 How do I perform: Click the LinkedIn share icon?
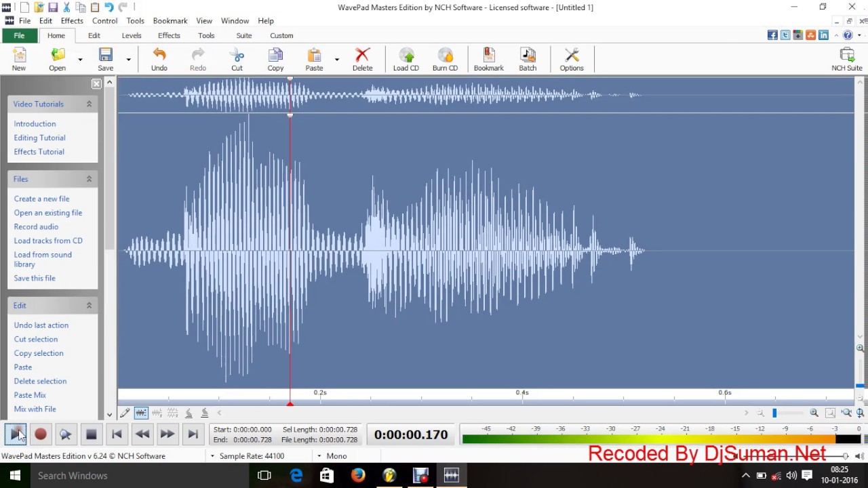tap(823, 35)
